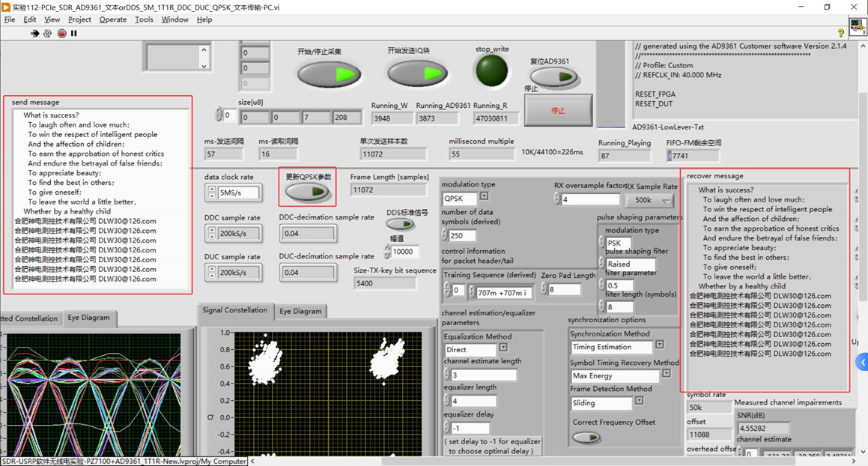Viewport: 868px width, 466px height.
Task: Switch to Eye Diagram tab beside Signal Constellation
Action: pos(300,312)
